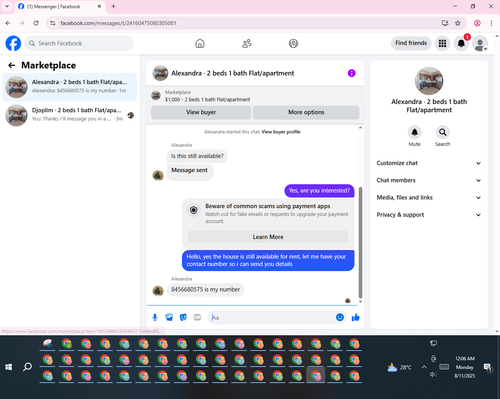Click the shield icon in scam warning

pos(194,210)
